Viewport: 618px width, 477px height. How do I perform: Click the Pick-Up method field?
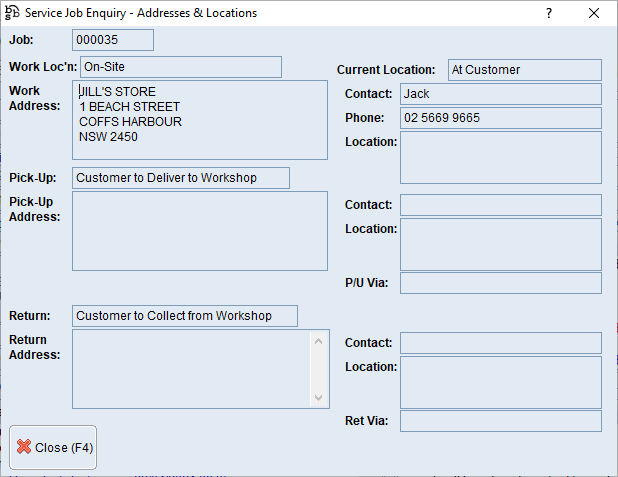point(180,178)
